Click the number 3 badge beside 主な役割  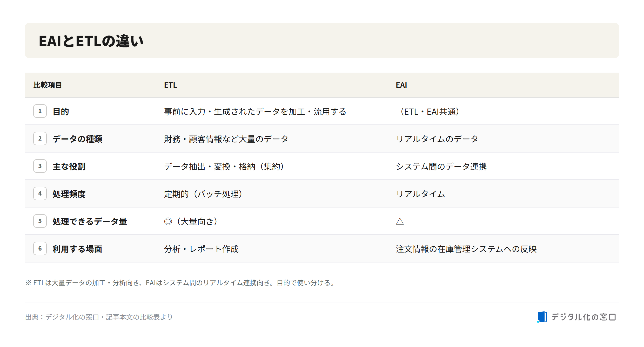[40, 166]
